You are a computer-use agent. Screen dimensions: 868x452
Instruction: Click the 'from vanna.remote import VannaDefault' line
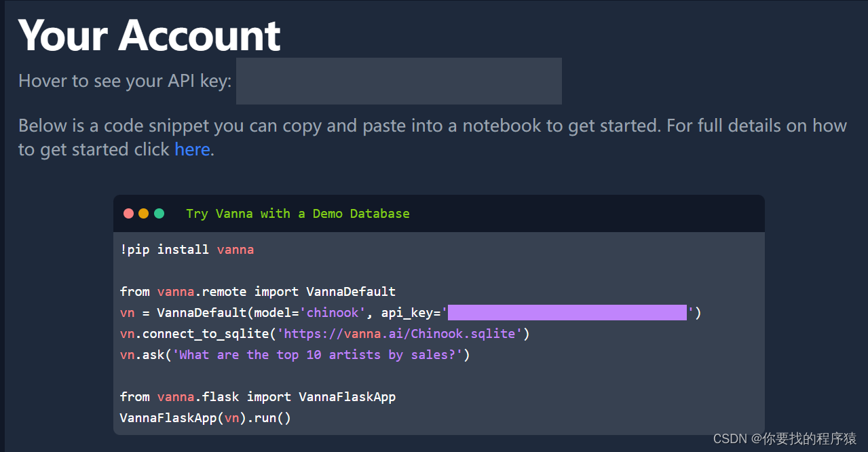coord(258,292)
